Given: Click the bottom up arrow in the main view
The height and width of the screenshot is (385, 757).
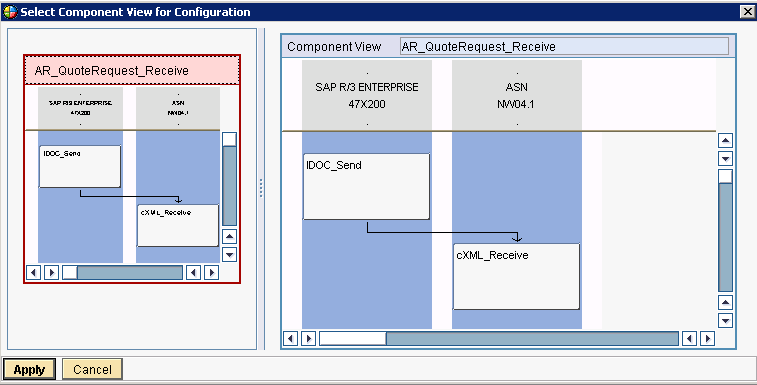Looking at the screenshot, I should [x=725, y=303].
